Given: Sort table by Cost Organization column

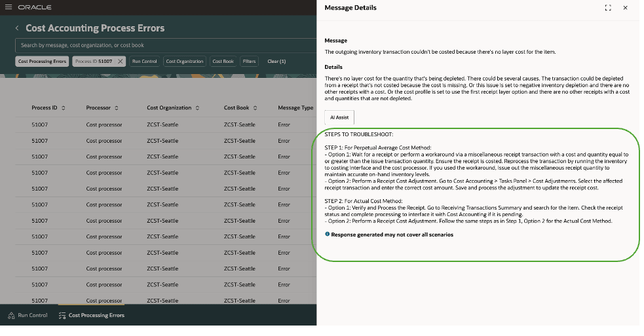Looking at the screenshot, I should (197, 108).
